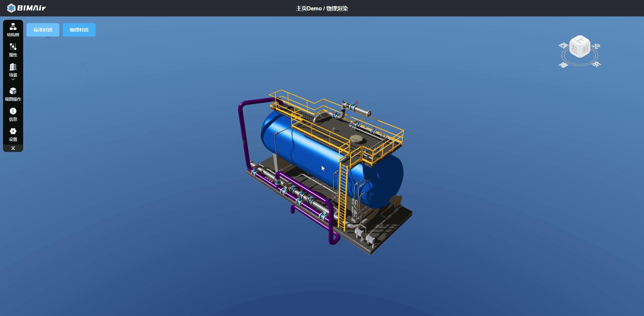
Task: Click the 北 north compass label
Action: 596,46
